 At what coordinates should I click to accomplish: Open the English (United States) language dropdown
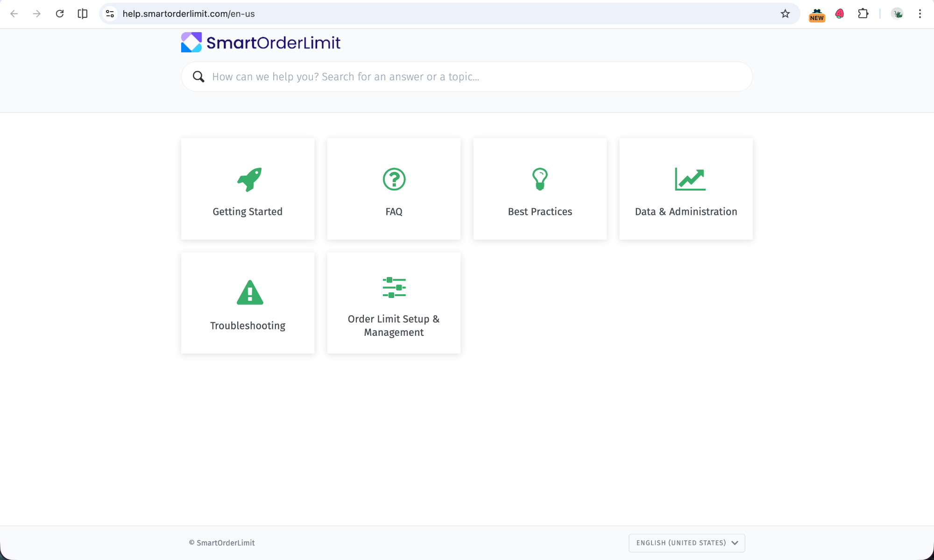(686, 543)
